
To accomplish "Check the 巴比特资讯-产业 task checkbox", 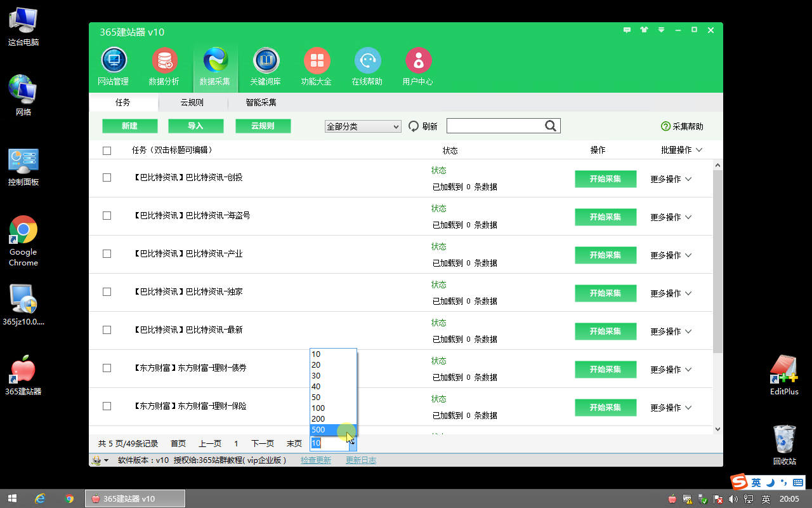I will coord(107,253).
